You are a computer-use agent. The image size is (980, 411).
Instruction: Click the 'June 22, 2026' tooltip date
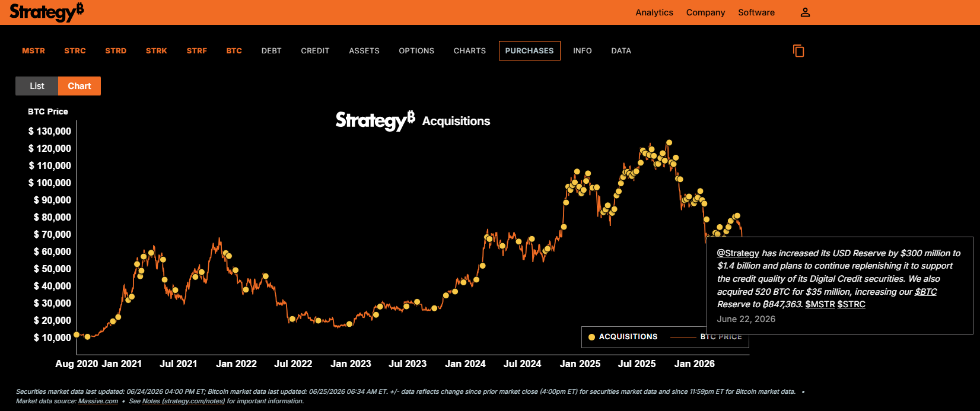pos(746,319)
